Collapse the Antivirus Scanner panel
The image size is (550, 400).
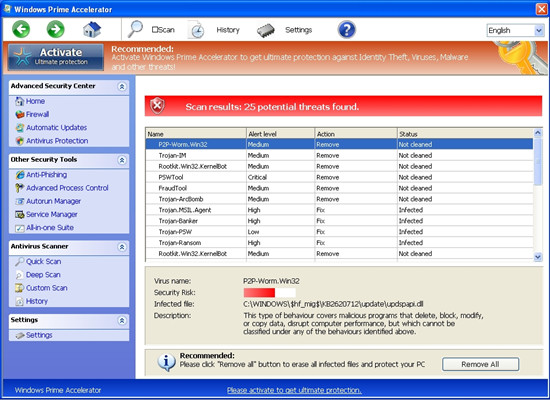tap(122, 247)
